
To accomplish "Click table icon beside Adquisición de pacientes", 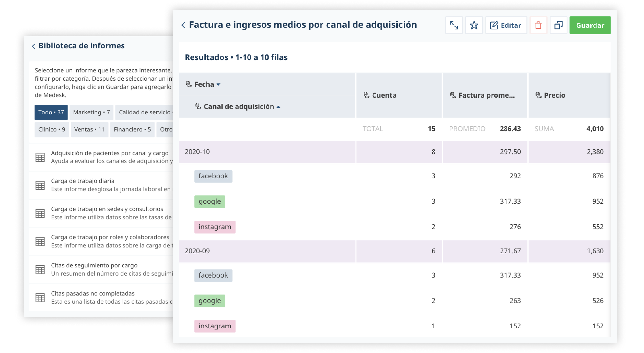I will pyautogui.click(x=40, y=157).
